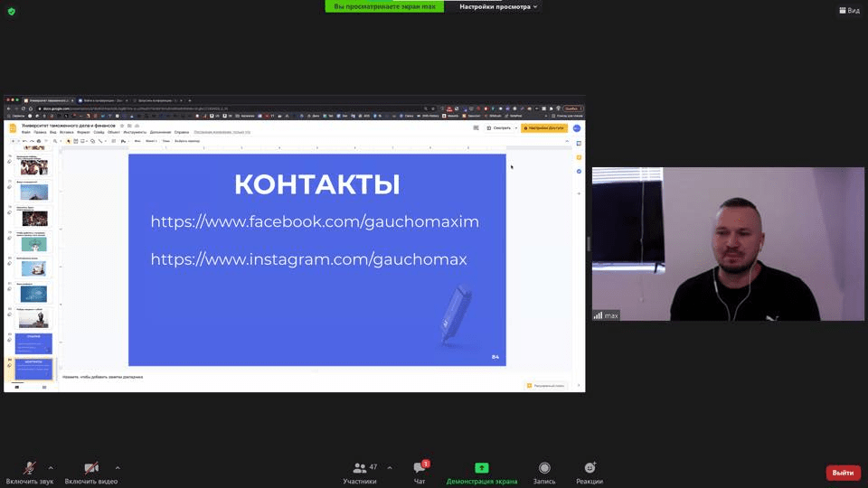Click the Макет layout button

[x=151, y=141]
